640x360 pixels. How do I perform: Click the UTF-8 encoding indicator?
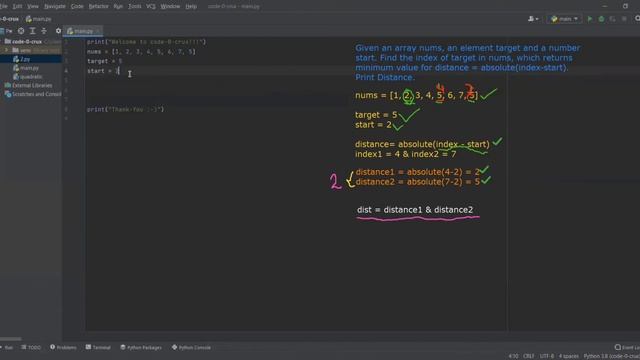[547, 356]
